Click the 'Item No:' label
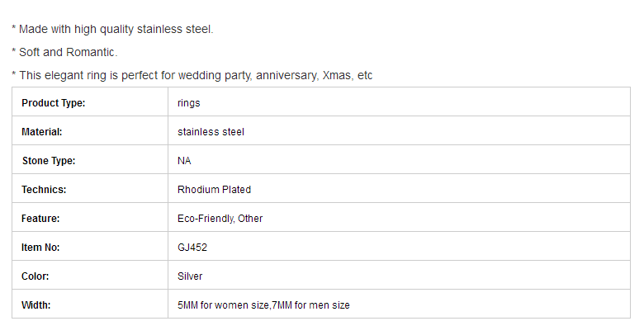 click(40, 248)
